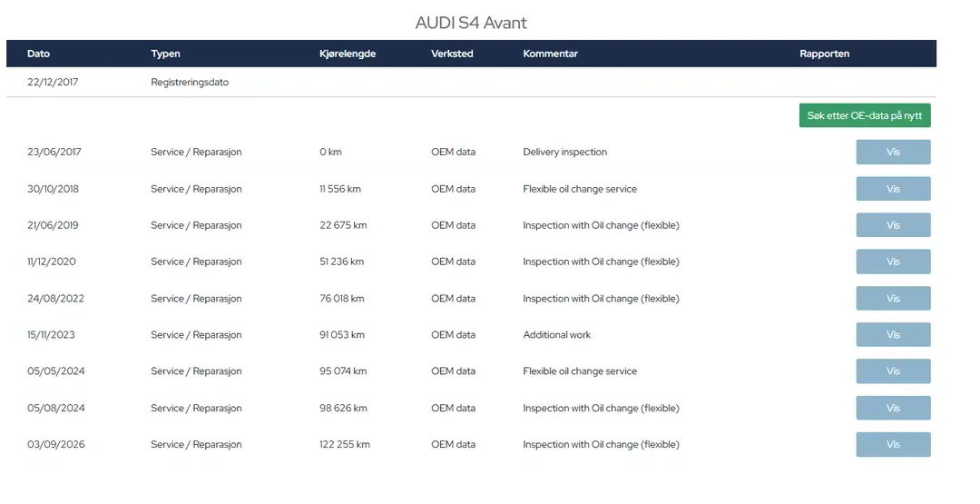The width and height of the screenshot is (980, 504).
Task: Select the Registreringsdato row
Action: 471,82
